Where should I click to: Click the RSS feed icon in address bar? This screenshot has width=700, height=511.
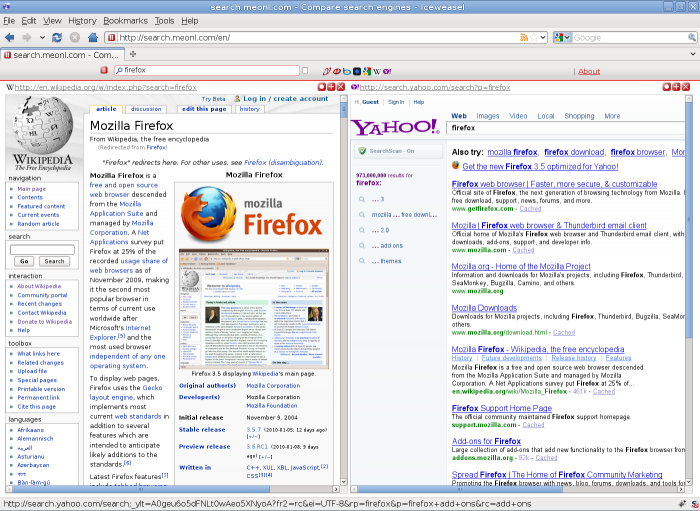pos(524,37)
